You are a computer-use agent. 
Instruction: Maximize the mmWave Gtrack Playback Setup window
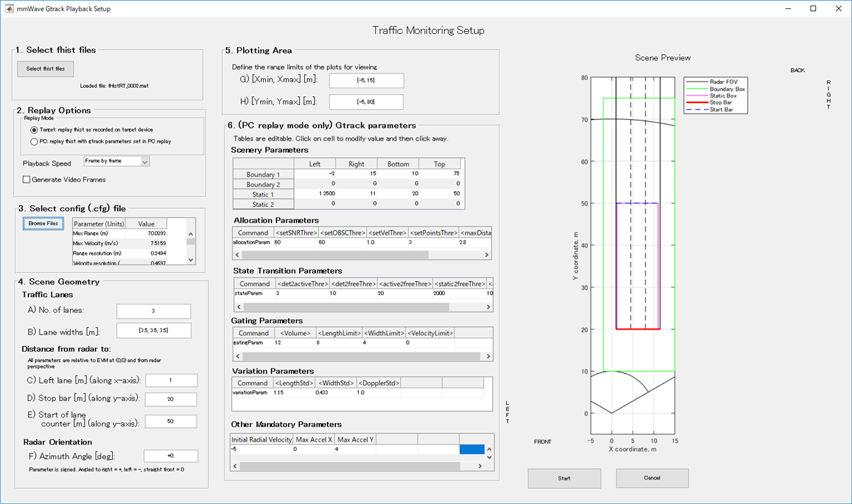click(x=813, y=8)
